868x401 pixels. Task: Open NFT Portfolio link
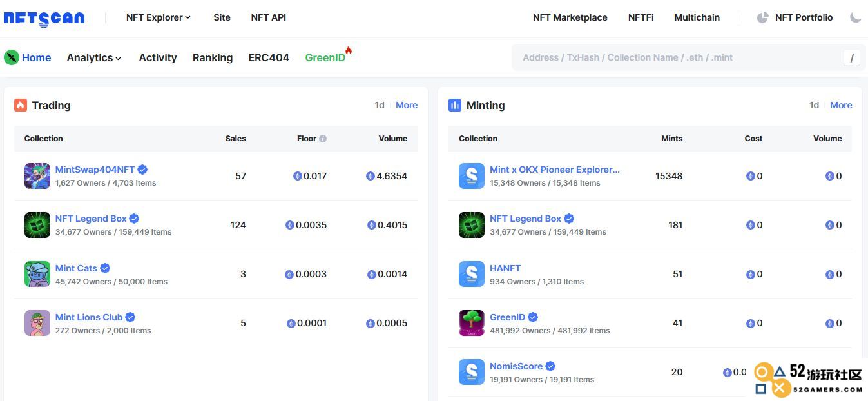[x=804, y=17]
